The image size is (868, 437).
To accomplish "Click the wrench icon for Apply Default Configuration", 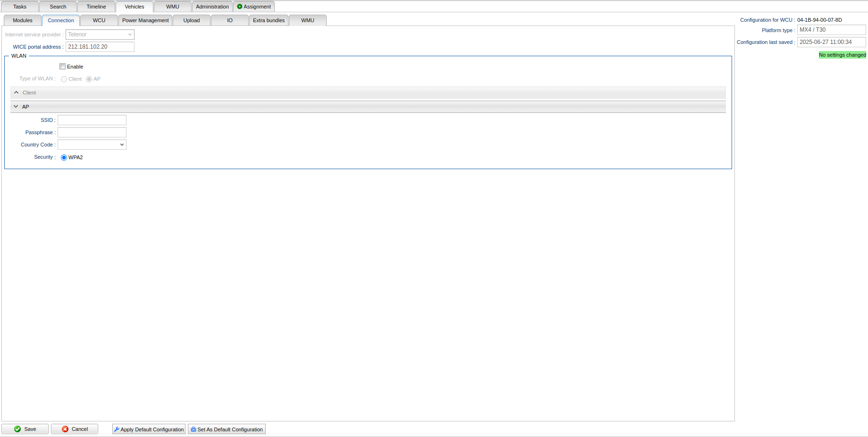I will click(x=117, y=429).
